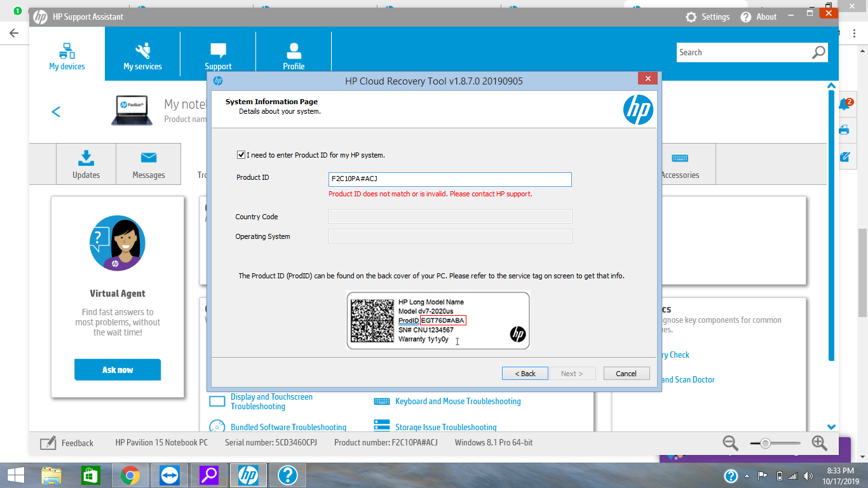Open Bundled Software Troubleshooting link

(x=288, y=428)
